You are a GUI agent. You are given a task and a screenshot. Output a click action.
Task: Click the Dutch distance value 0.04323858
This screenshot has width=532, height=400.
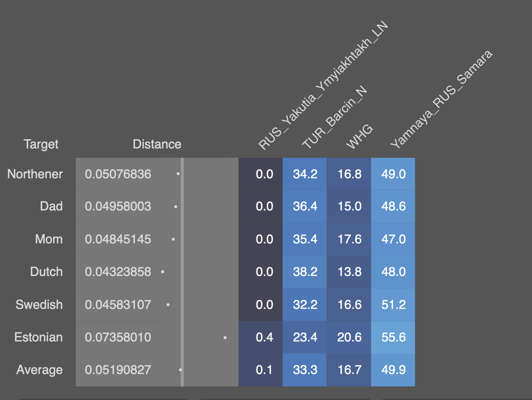118,272
